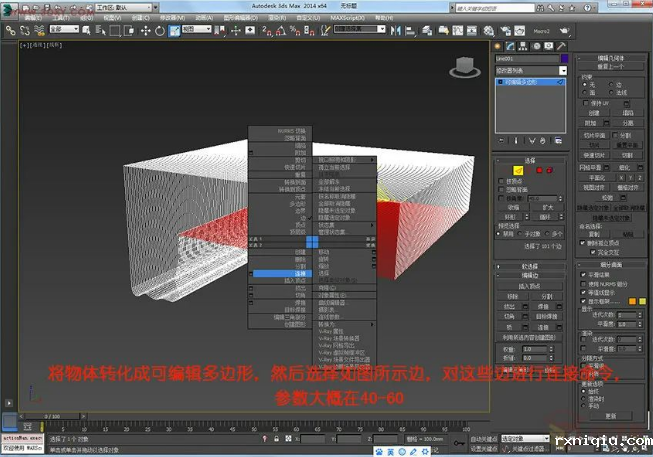Click the Configure Modifier Sets icon

point(558,141)
